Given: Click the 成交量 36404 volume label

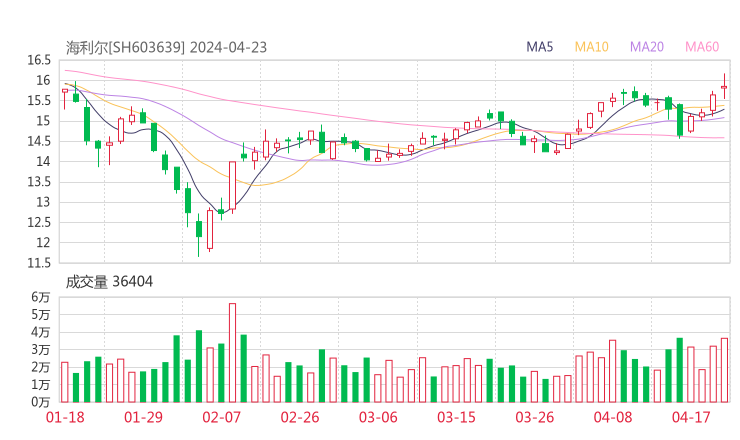Looking at the screenshot, I should (x=109, y=282).
